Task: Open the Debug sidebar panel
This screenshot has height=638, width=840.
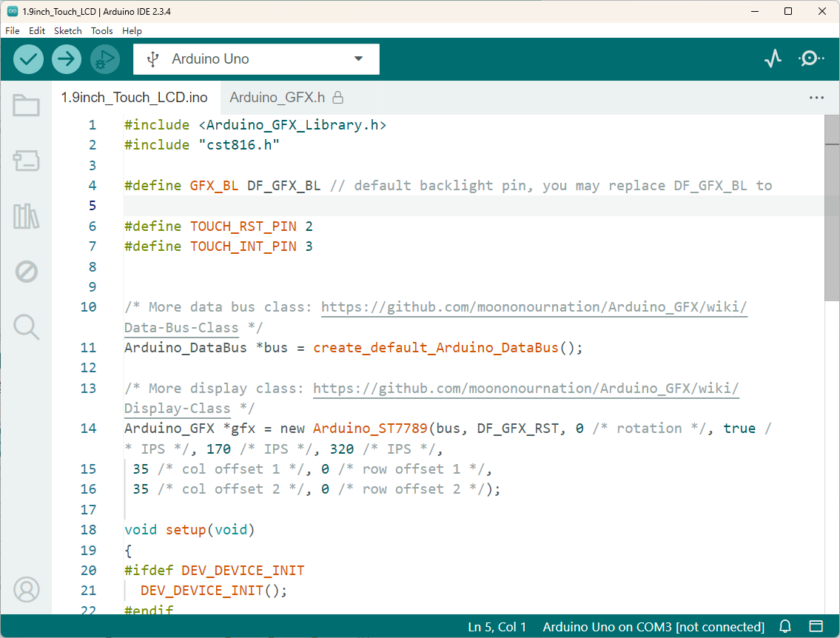Action: [x=26, y=272]
